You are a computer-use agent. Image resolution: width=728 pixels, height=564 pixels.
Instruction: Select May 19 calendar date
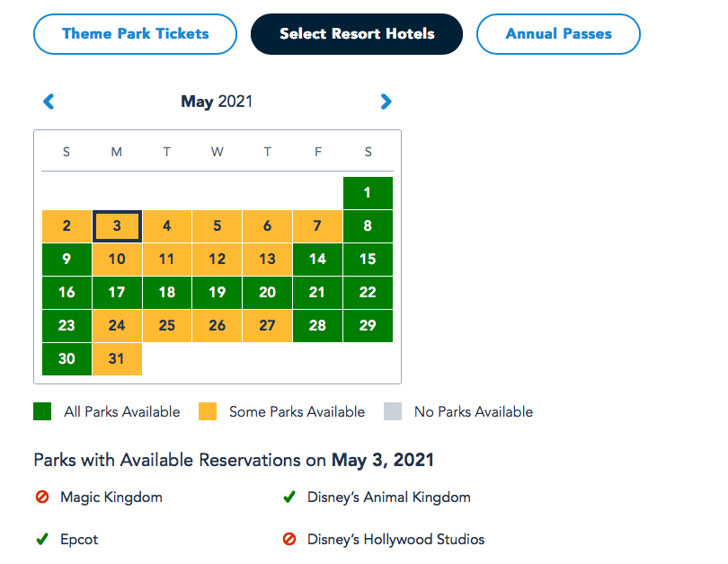(217, 293)
